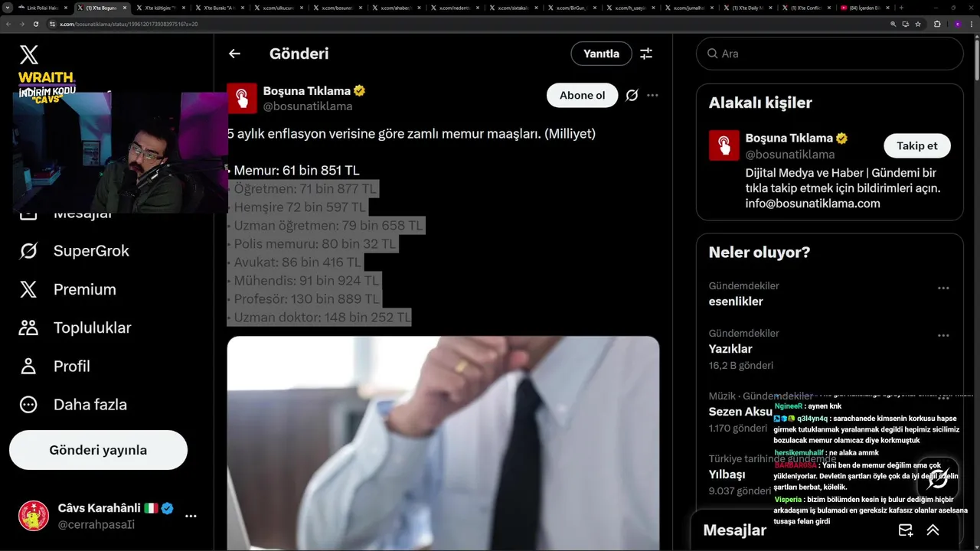The image size is (980, 551).
Task: Open the Chrome profile avatar
Action: tap(957, 24)
